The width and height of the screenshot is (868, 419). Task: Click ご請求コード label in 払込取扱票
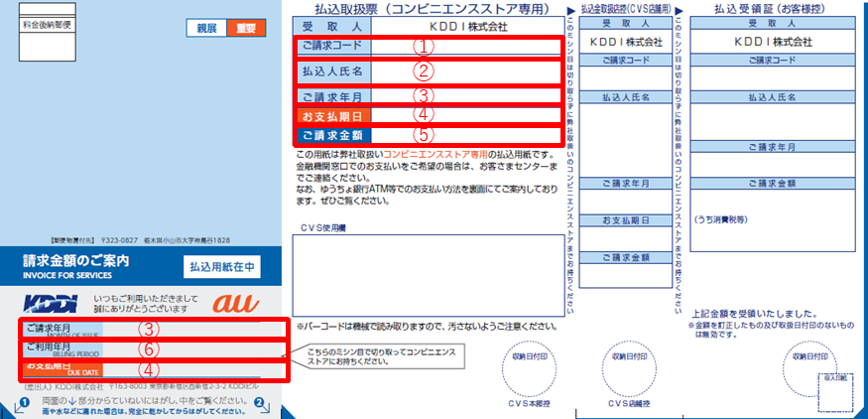[332, 46]
